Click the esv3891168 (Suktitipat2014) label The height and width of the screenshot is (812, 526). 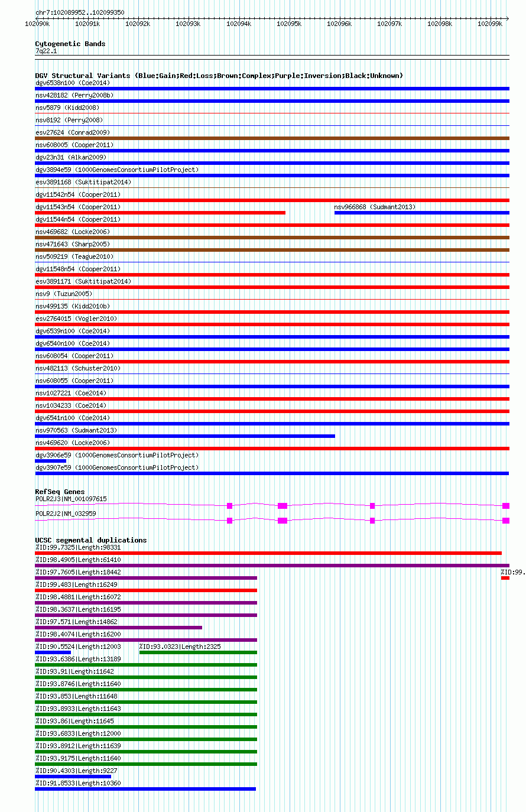coord(83,182)
